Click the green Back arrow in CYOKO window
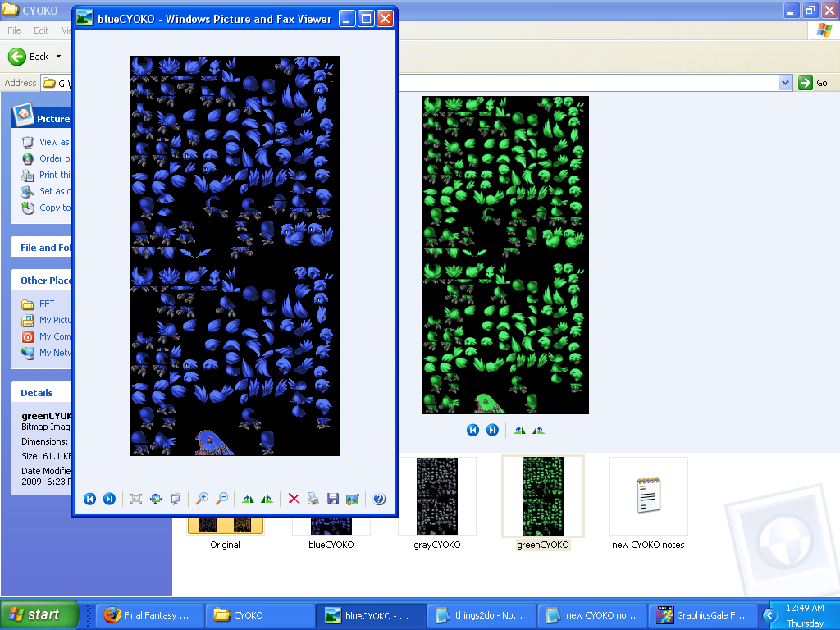 pyautogui.click(x=17, y=57)
